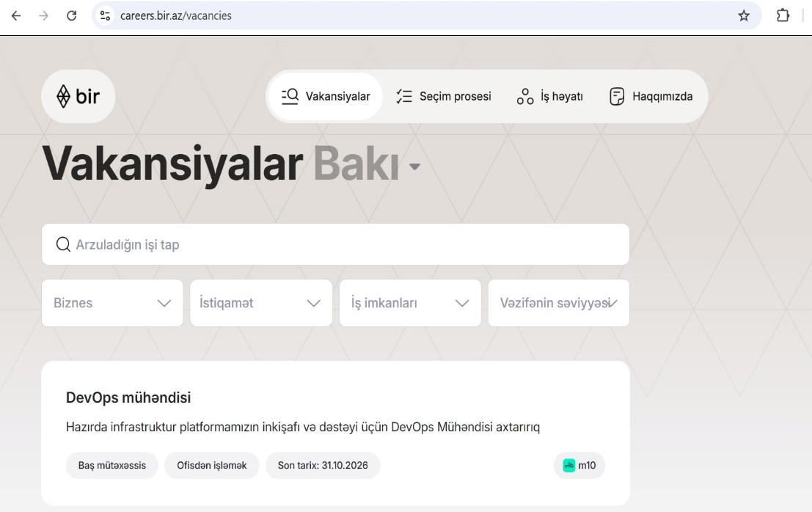
Task: Click the bir logo
Action: coord(78,96)
